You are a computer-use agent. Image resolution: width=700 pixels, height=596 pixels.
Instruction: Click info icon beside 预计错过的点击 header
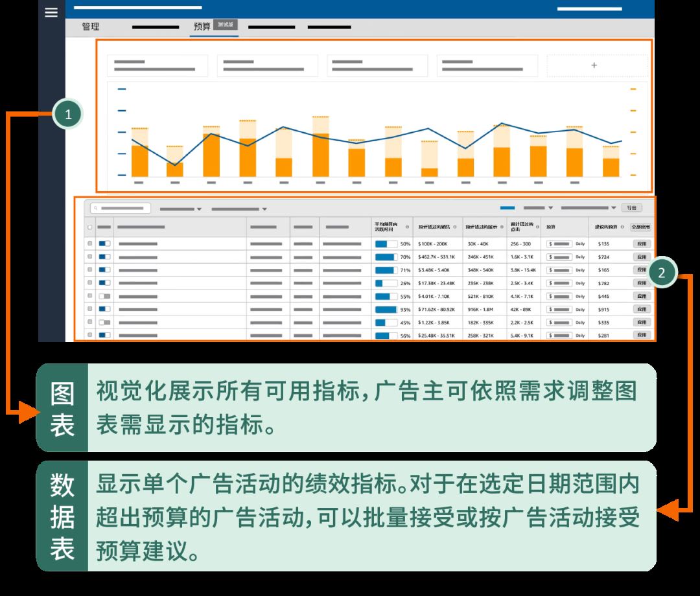tap(537, 227)
